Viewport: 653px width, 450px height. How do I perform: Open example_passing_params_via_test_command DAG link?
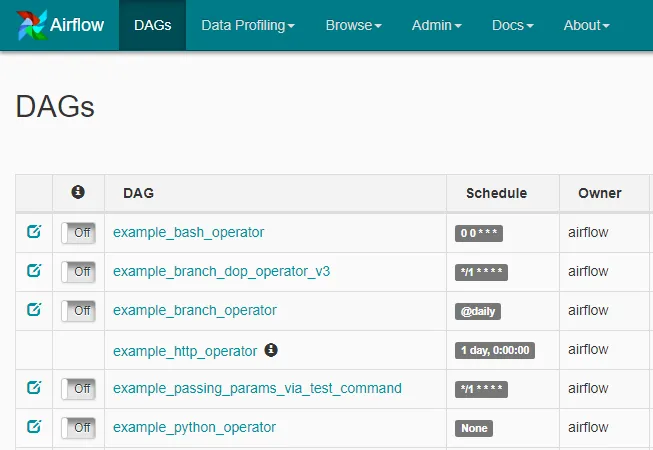[x=257, y=388]
